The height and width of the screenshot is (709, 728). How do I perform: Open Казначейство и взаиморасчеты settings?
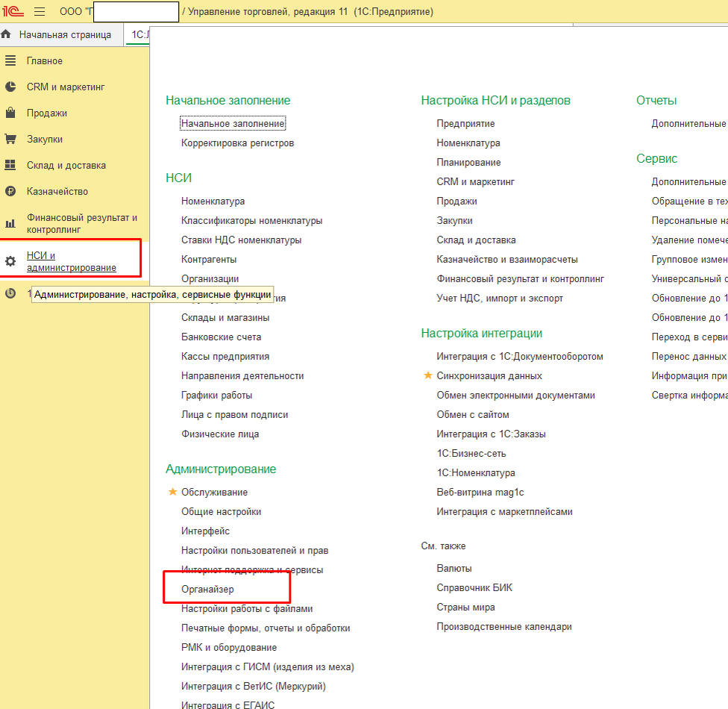507,259
